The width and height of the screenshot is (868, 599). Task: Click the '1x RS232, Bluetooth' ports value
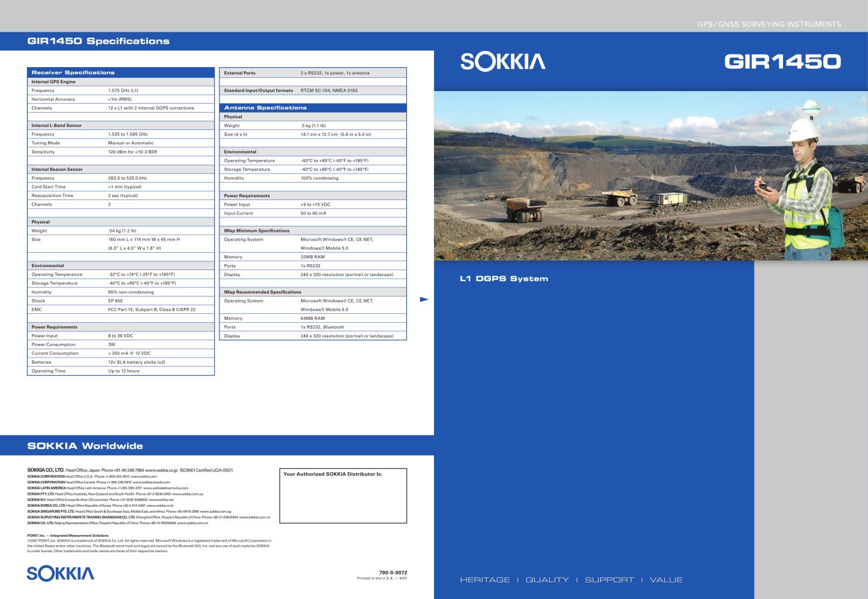(323, 327)
